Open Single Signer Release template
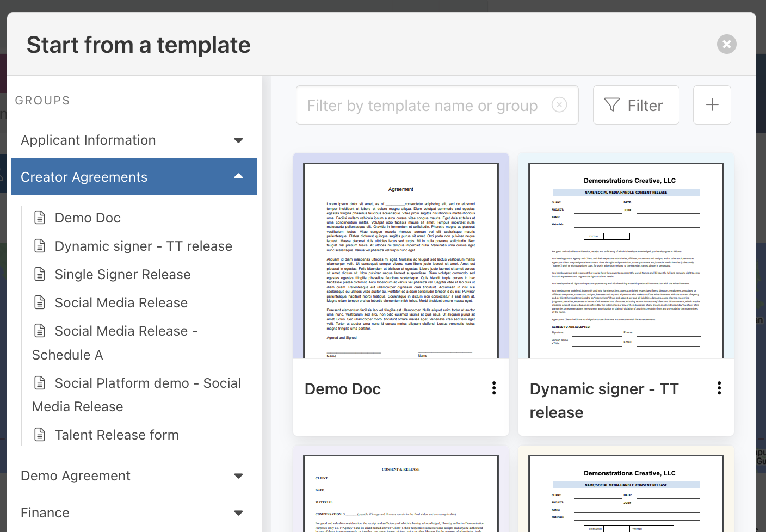The height and width of the screenshot is (532, 766). (x=123, y=274)
